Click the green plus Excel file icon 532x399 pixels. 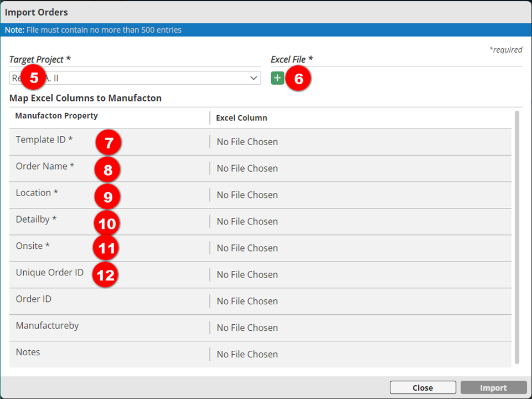tap(277, 78)
